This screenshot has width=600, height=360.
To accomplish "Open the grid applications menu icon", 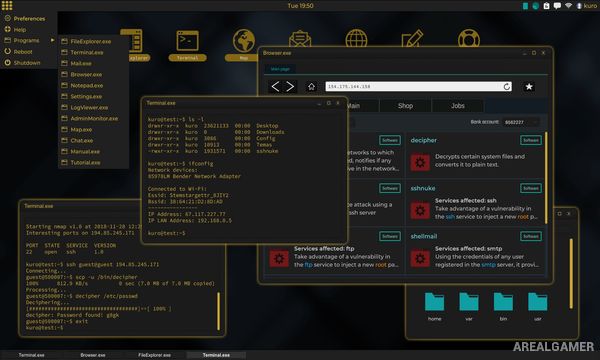I will (x=7, y=5).
